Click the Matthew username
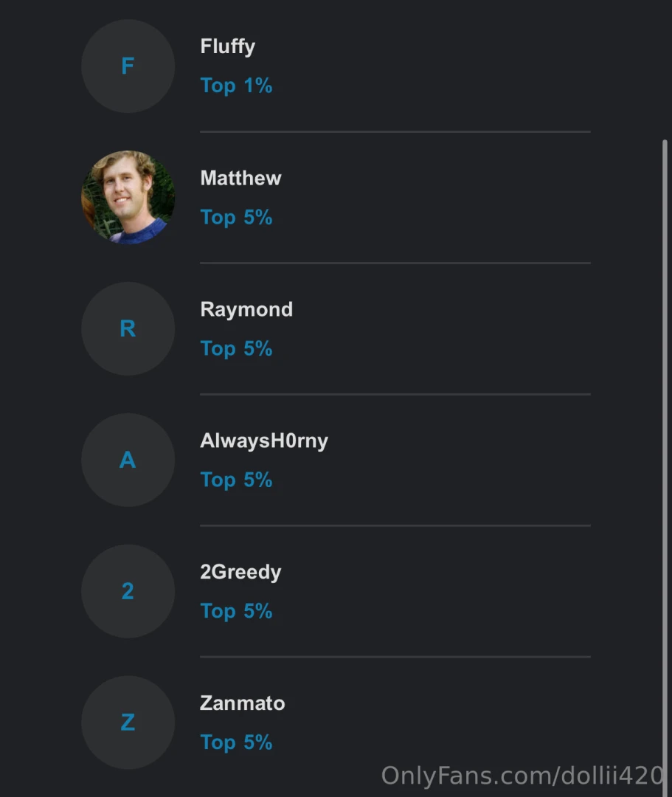Image resolution: width=672 pixels, height=797 pixels. tap(240, 178)
